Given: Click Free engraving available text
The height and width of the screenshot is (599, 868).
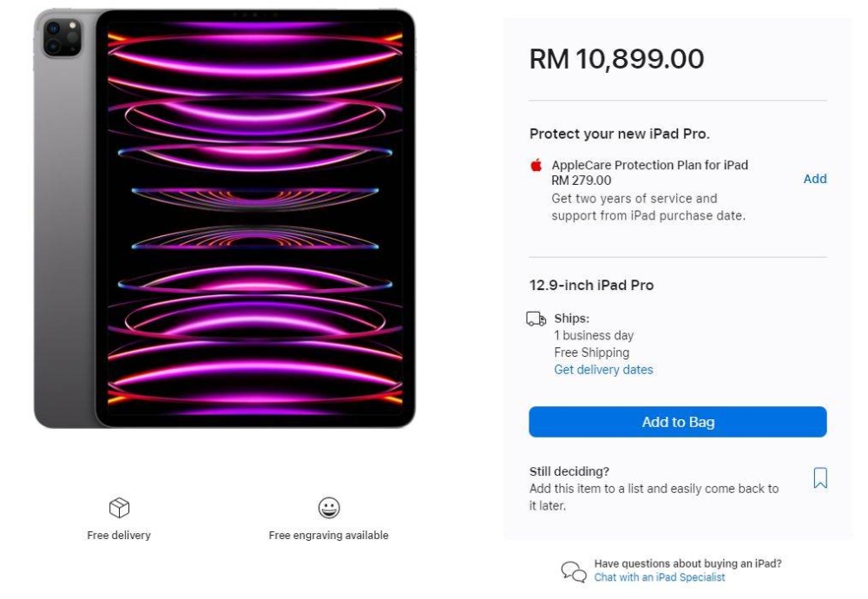Looking at the screenshot, I should point(329,536).
